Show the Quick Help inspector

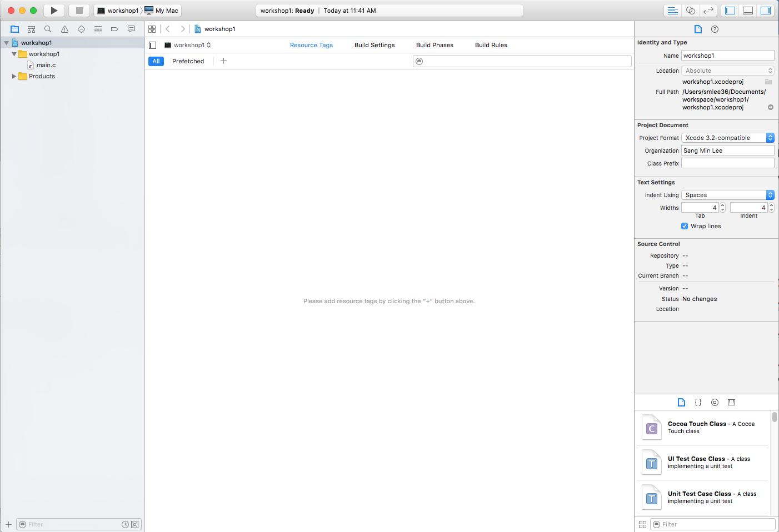pyautogui.click(x=715, y=29)
